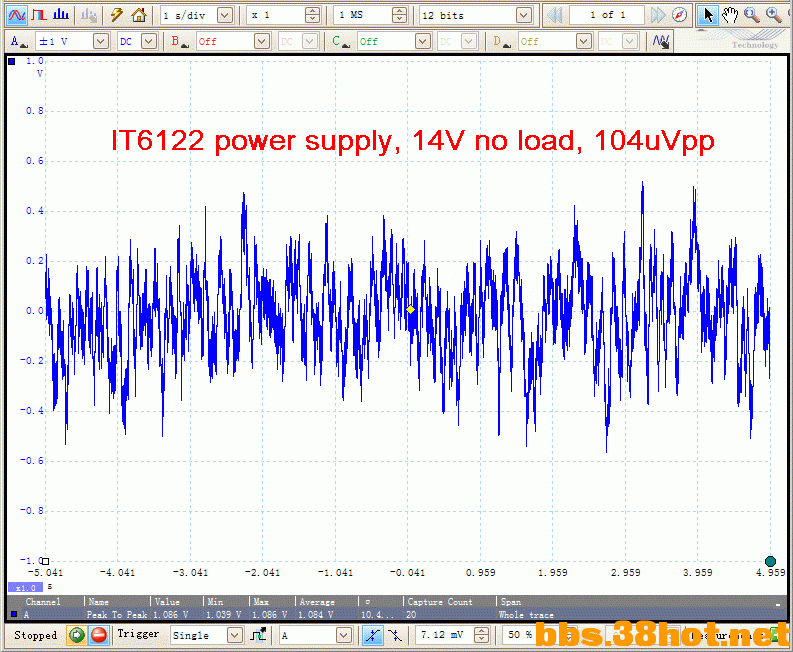The height and width of the screenshot is (652, 793).
Task: Click the white time ruler handle at -5.041
Action: pyautogui.click(x=45, y=561)
